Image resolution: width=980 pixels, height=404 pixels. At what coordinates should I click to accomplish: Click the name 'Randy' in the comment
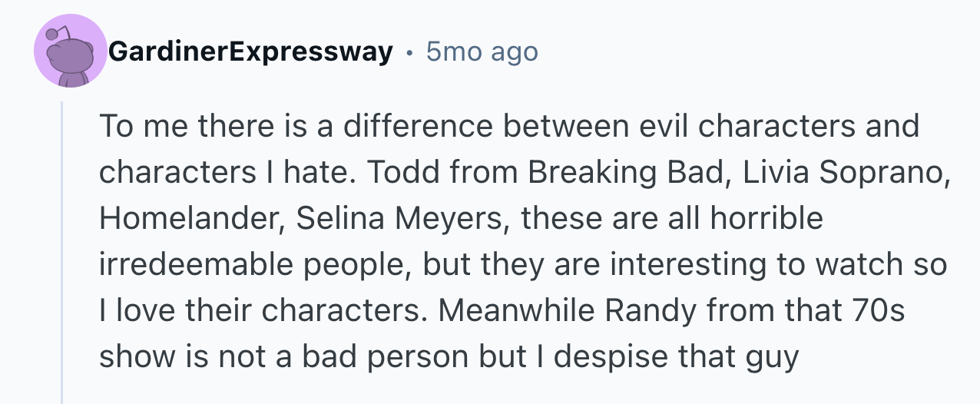(651, 311)
